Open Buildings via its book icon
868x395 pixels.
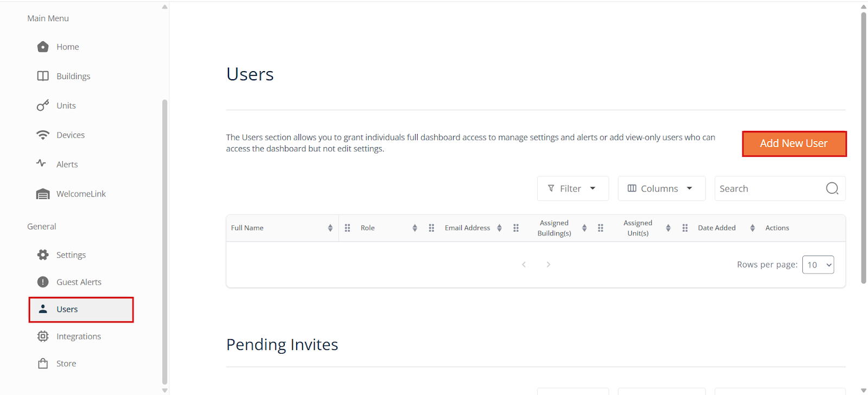[43, 76]
